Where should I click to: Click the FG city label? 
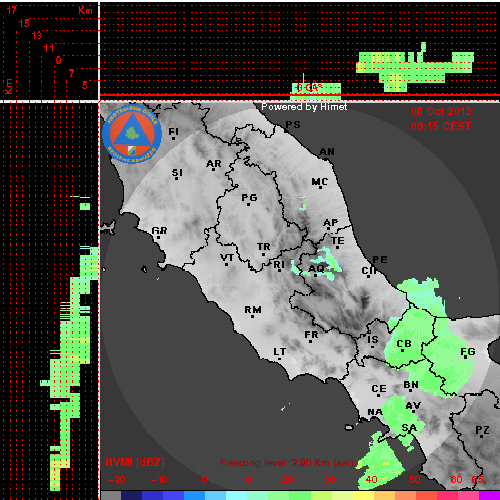pyautogui.click(x=468, y=352)
